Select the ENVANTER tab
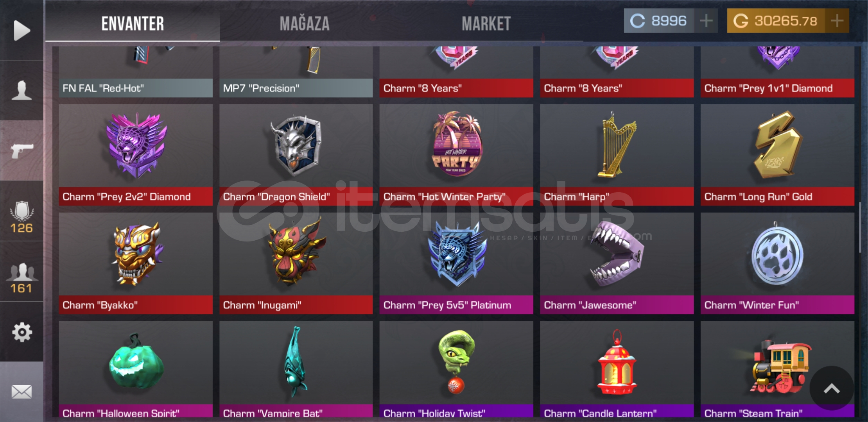 [133, 23]
